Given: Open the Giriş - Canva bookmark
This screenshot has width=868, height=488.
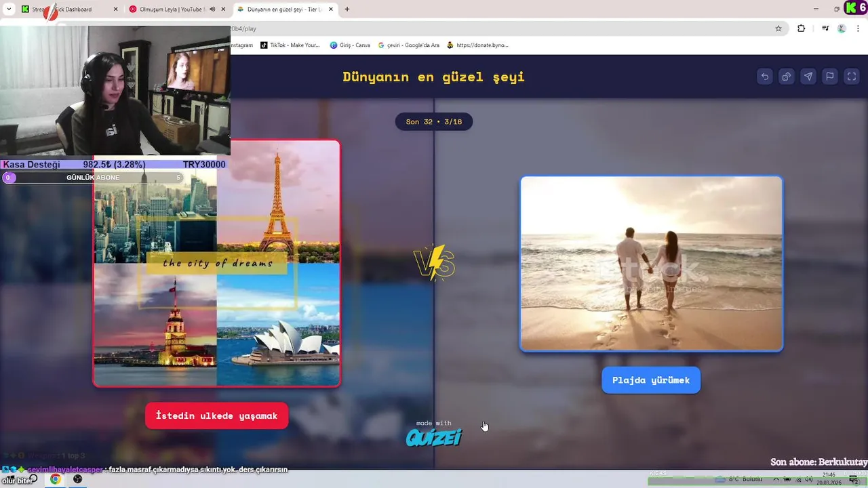Looking at the screenshot, I should pyautogui.click(x=350, y=45).
